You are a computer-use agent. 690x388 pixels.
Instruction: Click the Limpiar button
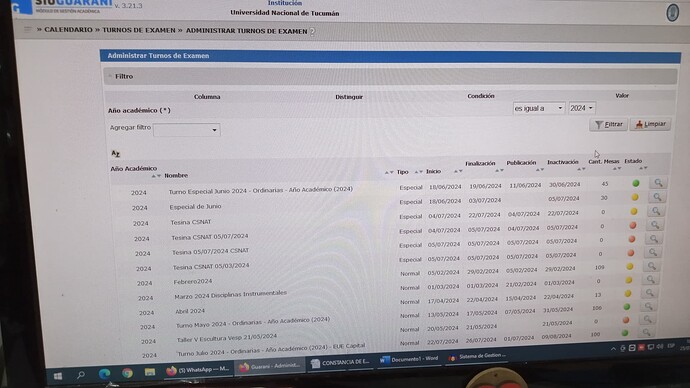[650, 124]
